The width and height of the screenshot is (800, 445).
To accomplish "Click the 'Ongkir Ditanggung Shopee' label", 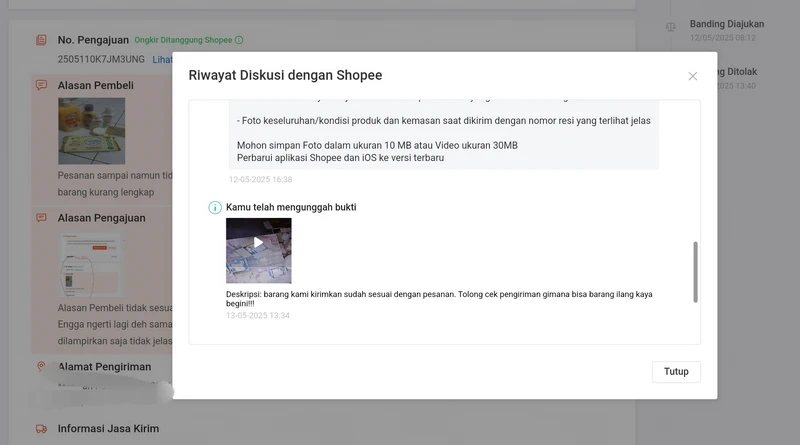I will pos(183,40).
